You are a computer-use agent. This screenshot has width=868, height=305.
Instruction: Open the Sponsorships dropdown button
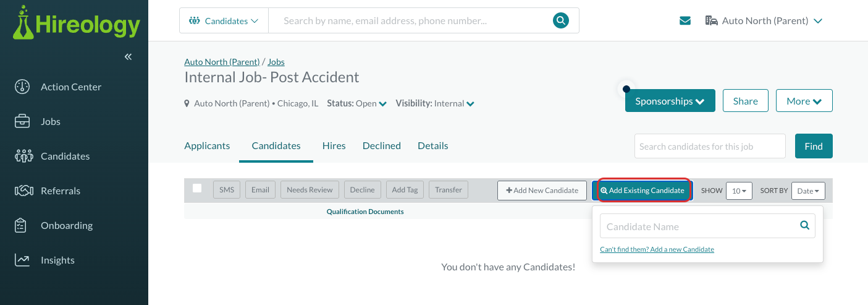(x=670, y=101)
